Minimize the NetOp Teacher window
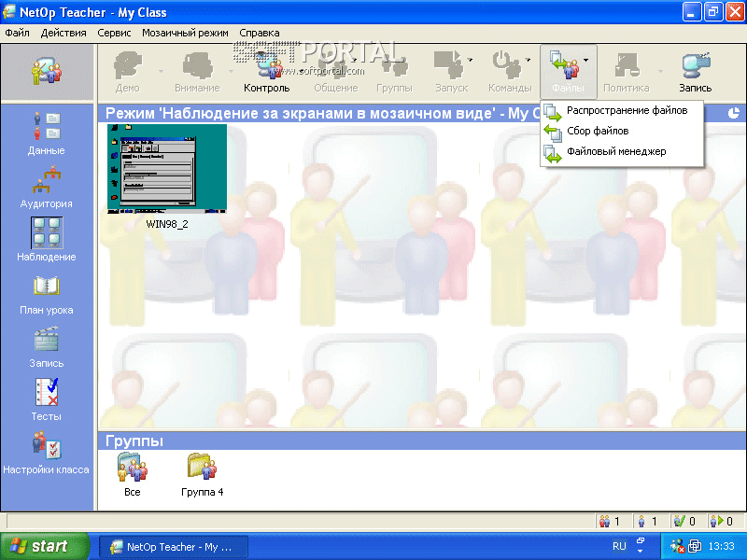 point(692,11)
